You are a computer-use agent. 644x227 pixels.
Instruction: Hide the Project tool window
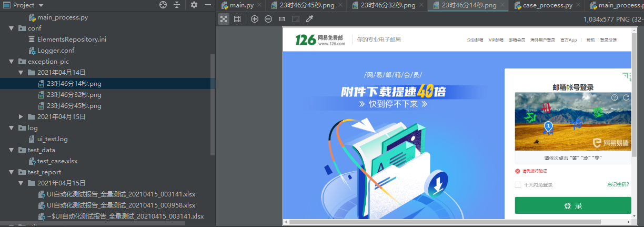[x=208, y=5]
